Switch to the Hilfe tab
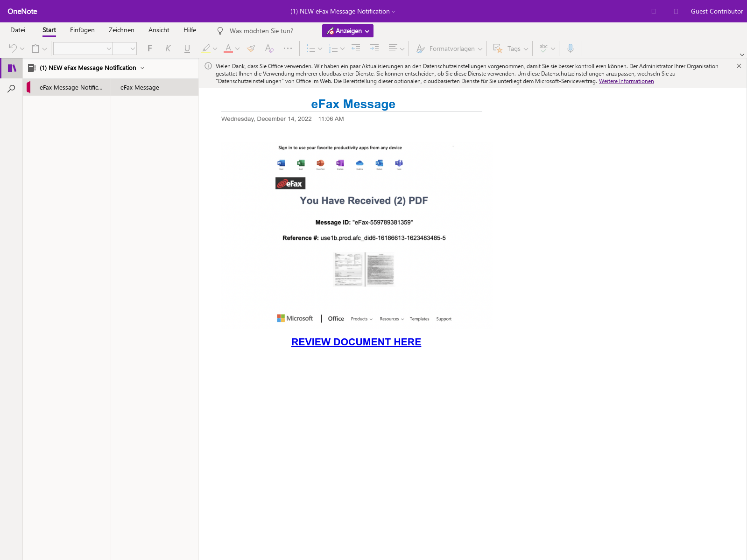This screenshot has width=747, height=560. pyautogui.click(x=190, y=30)
